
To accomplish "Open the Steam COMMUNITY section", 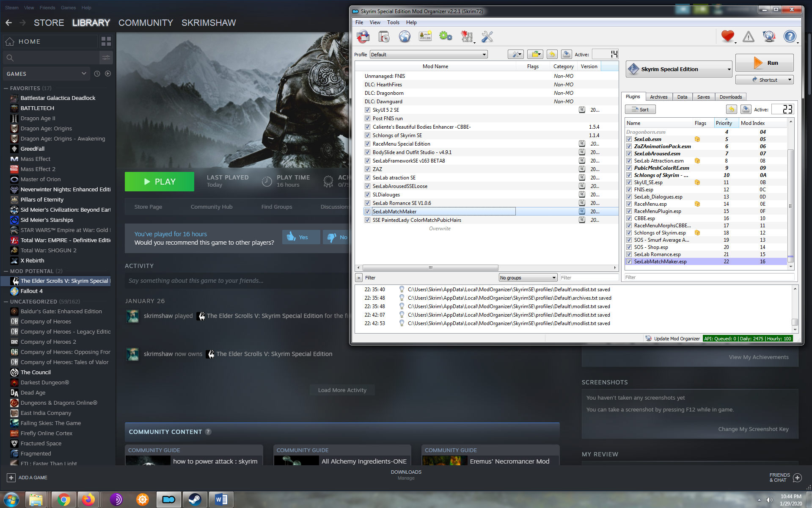I will tap(146, 23).
